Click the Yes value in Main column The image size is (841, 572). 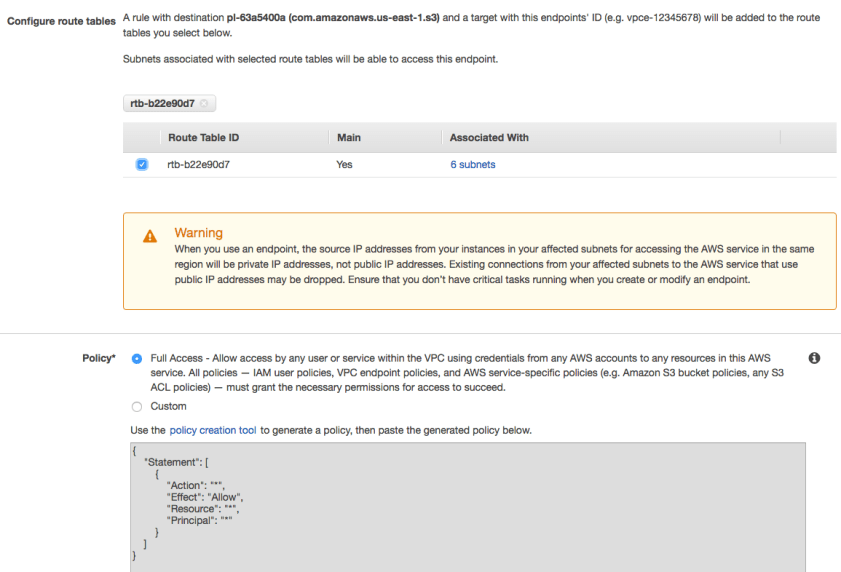pos(344,165)
